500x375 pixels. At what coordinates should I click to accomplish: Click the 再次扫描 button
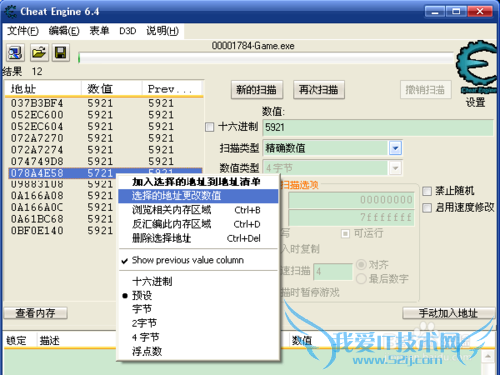click(x=319, y=90)
